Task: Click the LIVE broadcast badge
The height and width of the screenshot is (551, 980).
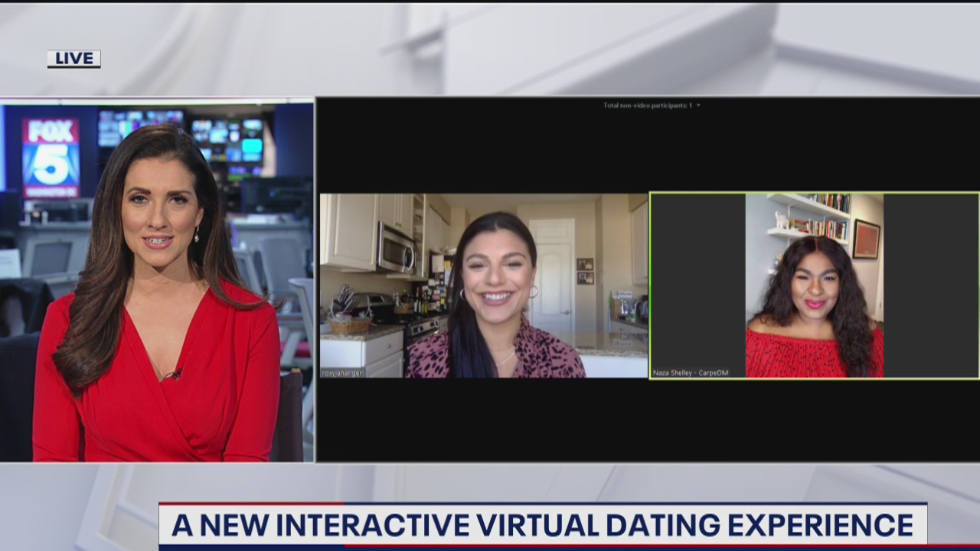Action: pyautogui.click(x=73, y=58)
